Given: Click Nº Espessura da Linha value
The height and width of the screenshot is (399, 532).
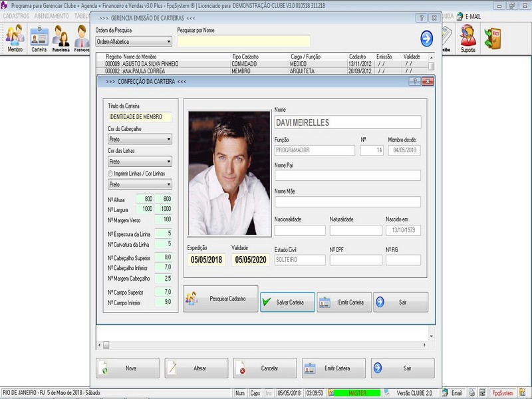Looking at the screenshot, I should tap(164, 233).
